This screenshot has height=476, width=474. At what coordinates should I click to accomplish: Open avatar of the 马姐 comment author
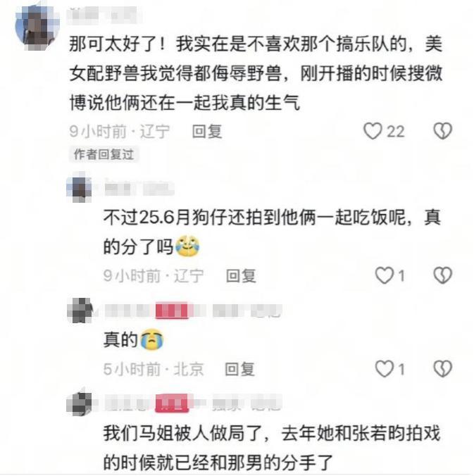[x=80, y=404]
